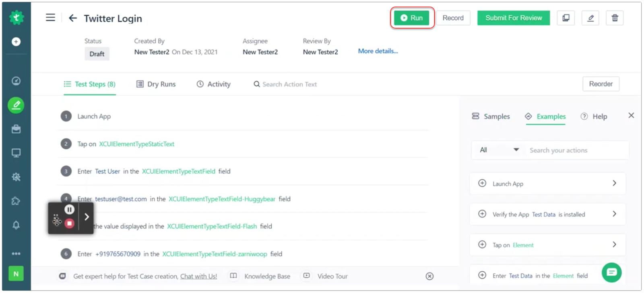Open the Help tab
Screen dimensions: 644x293
(594, 116)
